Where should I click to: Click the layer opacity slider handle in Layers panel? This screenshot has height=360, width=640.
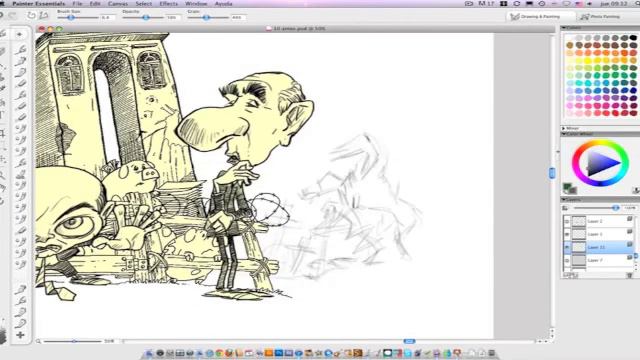tap(616, 208)
